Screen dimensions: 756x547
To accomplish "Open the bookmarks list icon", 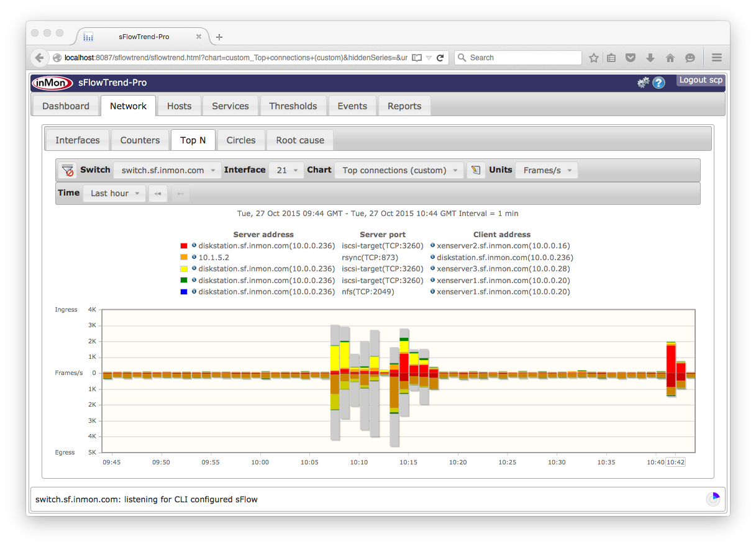I will (x=611, y=58).
